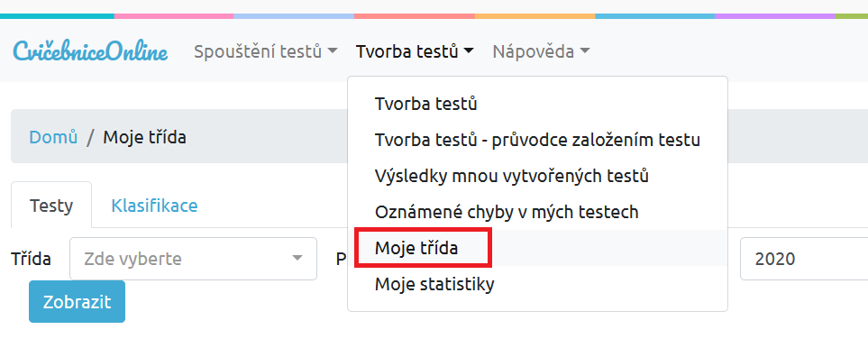This screenshot has width=868, height=357.
Task: Open Tvorba testů - průvodce založením testu
Action: (x=537, y=140)
